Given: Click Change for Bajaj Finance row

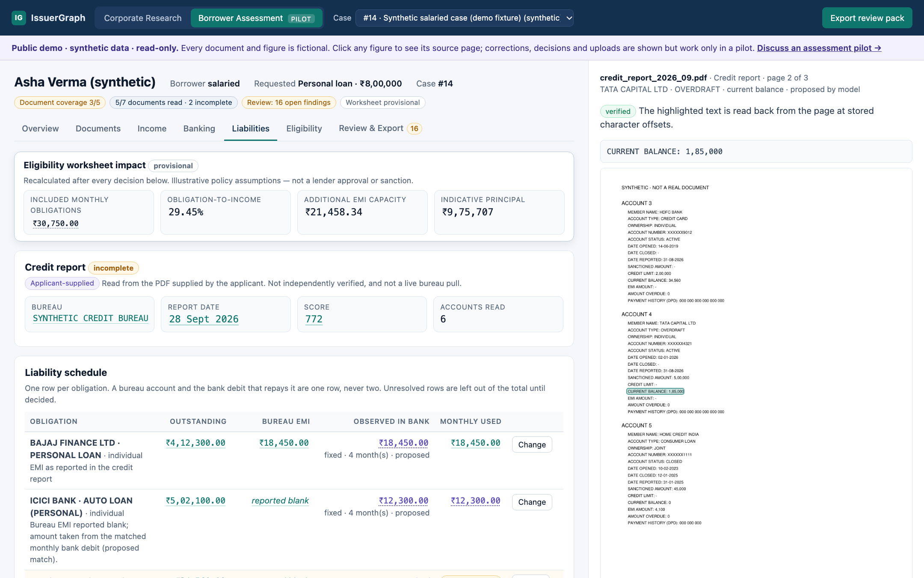Looking at the screenshot, I should [x=532, y=444].
